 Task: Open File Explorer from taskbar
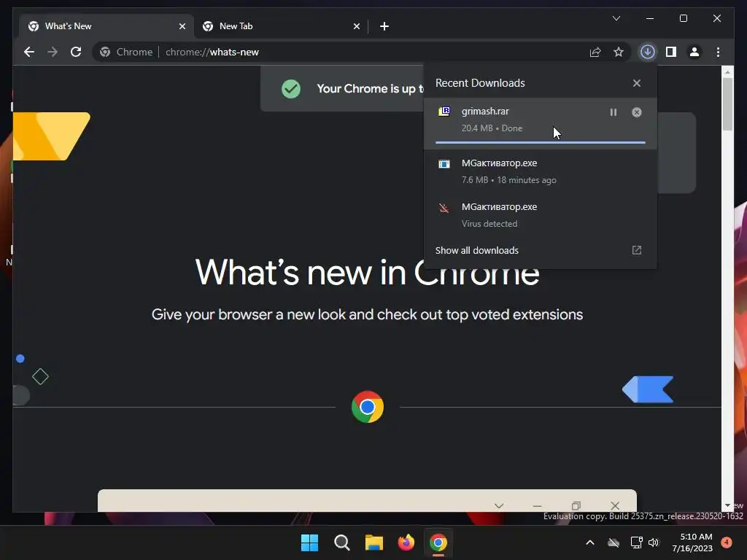(x=374, y=542)
